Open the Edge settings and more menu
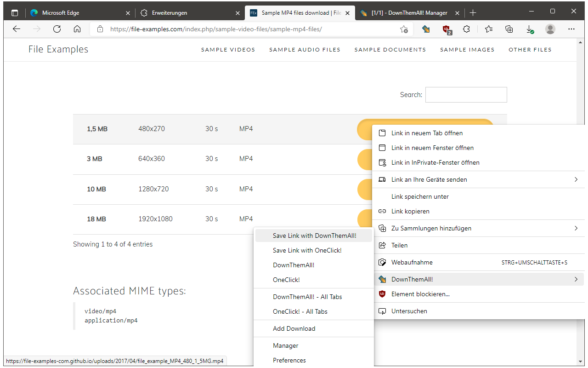 (571, 29)
